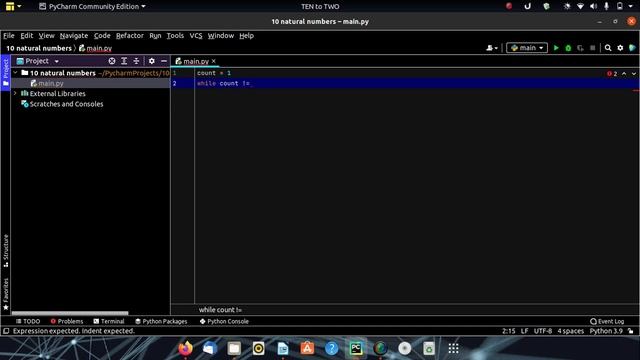The image size is (640, 360).
Task: Open Python Packages tool window
Action: pos(161,321)
